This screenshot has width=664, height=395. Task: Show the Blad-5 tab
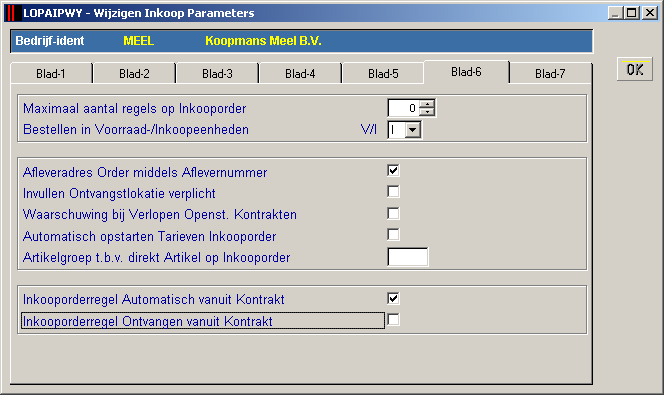tap(383, 74)
